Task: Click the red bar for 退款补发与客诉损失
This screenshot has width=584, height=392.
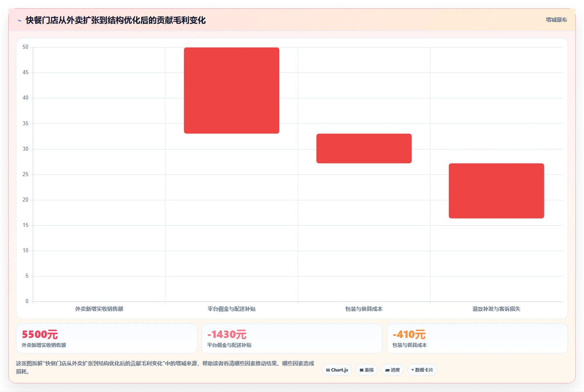Action: [x=496, y=191]
